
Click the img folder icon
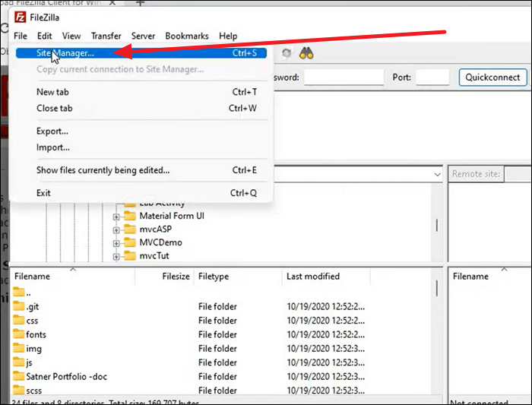(x=19, y=348)
